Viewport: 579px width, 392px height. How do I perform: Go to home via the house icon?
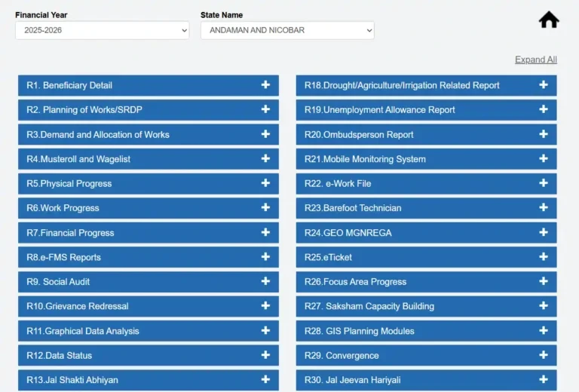pyautogui.click(x=549, y=20)
